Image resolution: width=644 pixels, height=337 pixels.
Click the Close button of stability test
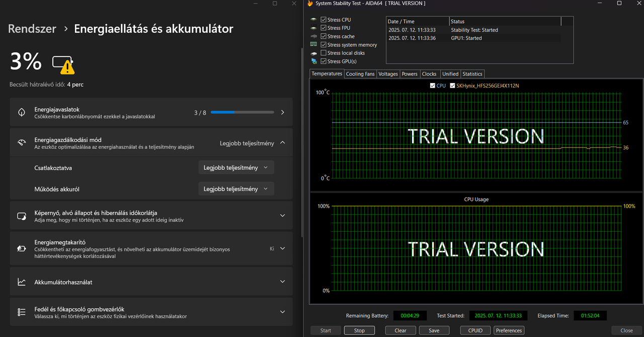(627, 330)
